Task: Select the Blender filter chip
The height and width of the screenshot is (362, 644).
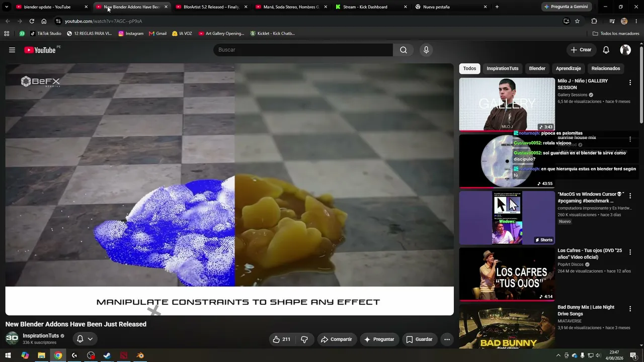Action: coord(537,68)
